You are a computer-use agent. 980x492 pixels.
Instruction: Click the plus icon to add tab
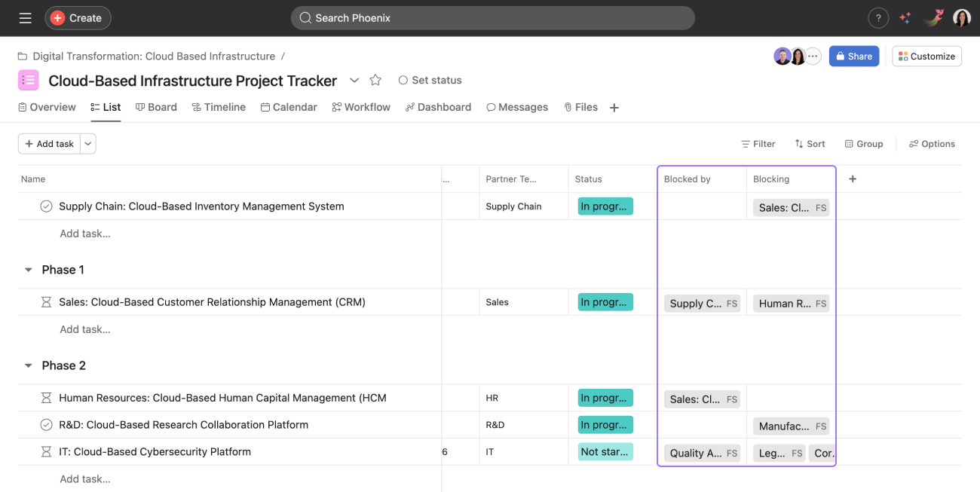614,108
